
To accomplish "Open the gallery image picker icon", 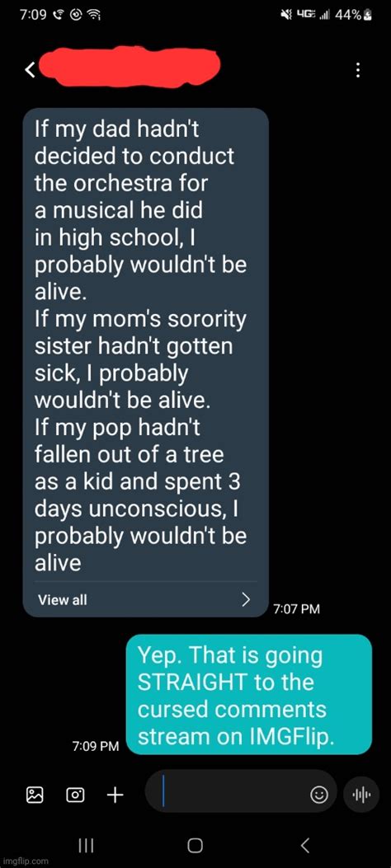I will click(x=35, y=795).
